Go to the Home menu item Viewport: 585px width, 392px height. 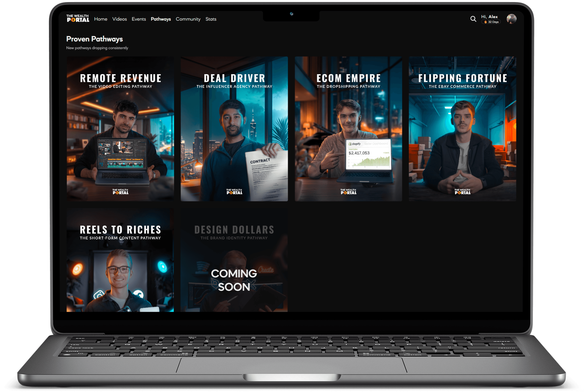[x=101, y=19]
